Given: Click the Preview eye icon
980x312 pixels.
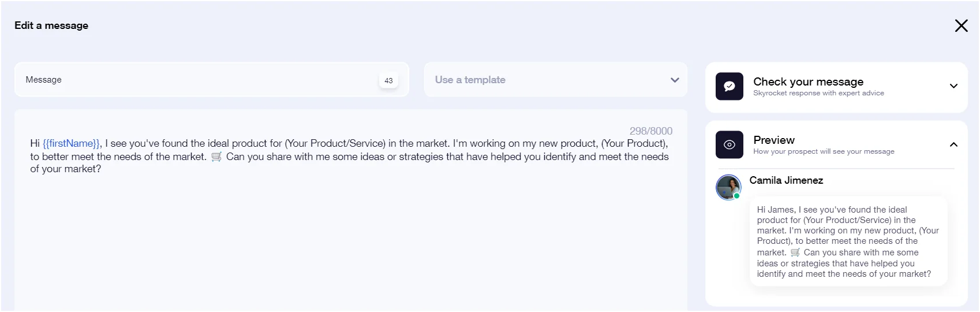Looking at the screenshot, I should (730, 144).
